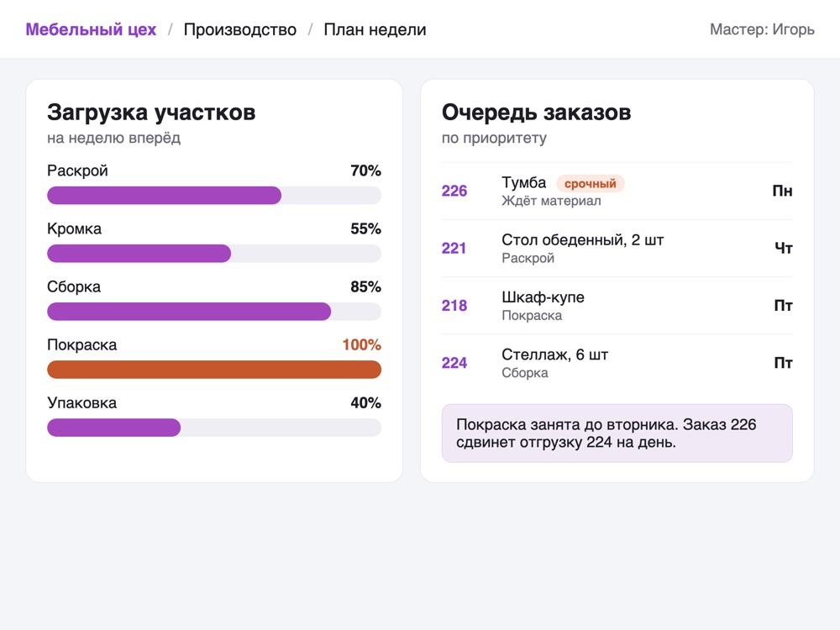The height and width of the screenshot is (630, 840).
Task: Click the Сборка status under Стеллаж
Action: coord(525,374)
